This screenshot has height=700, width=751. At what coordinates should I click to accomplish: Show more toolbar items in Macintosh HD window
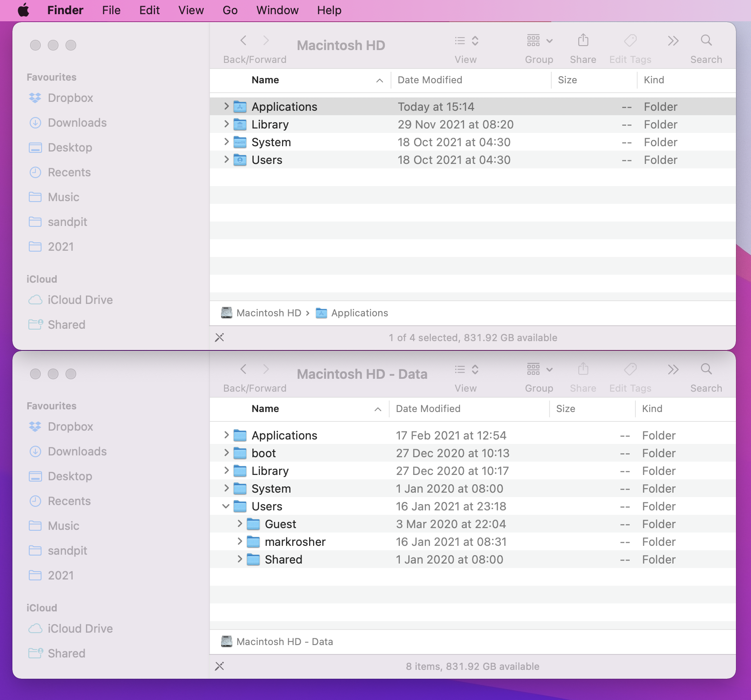pos(673,41)
